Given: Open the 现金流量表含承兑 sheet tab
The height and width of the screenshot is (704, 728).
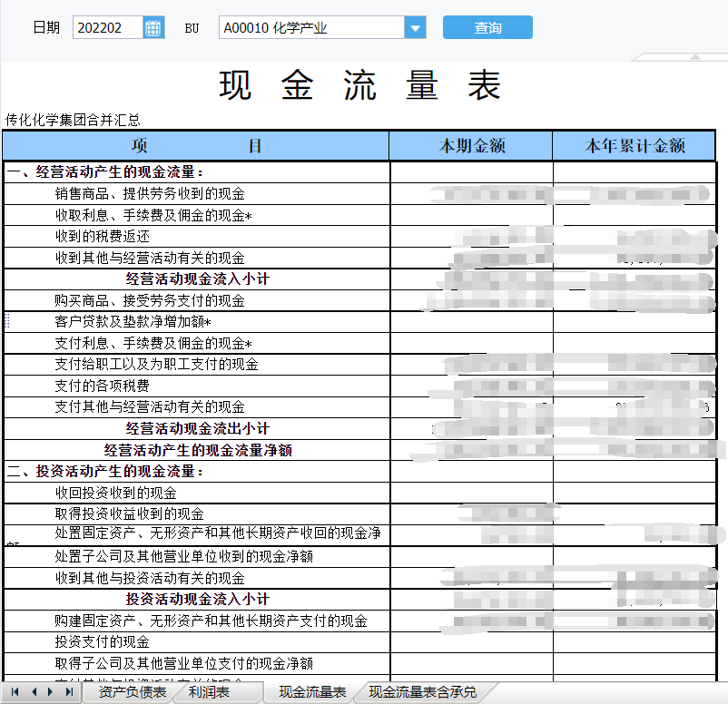Looking at the screenshot, I should [422, 692].
